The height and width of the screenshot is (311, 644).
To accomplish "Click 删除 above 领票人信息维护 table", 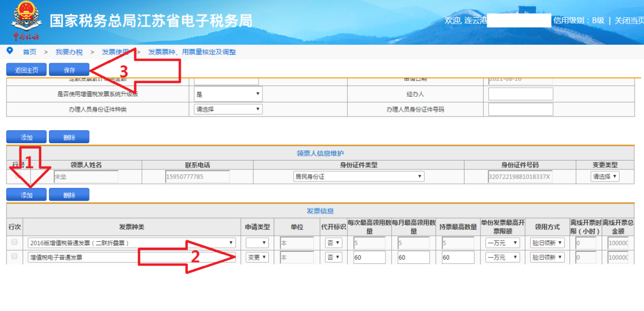I will point(69,137).
